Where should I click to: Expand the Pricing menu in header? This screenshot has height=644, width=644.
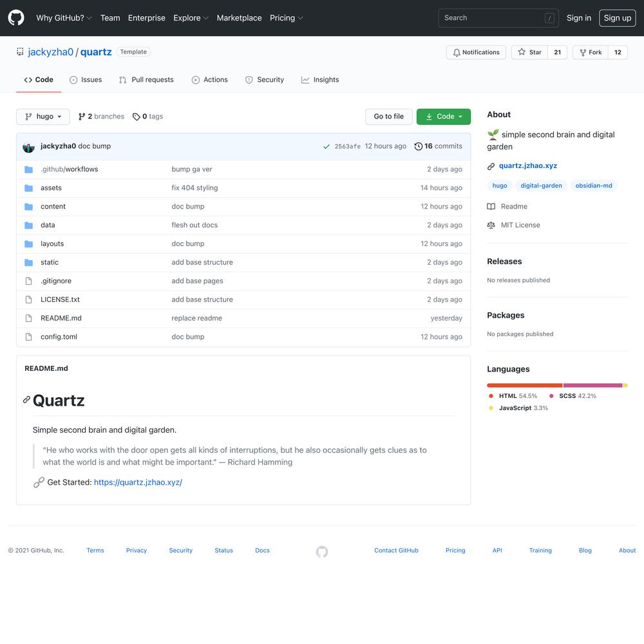pyautogui.click(x=287, y=17)
